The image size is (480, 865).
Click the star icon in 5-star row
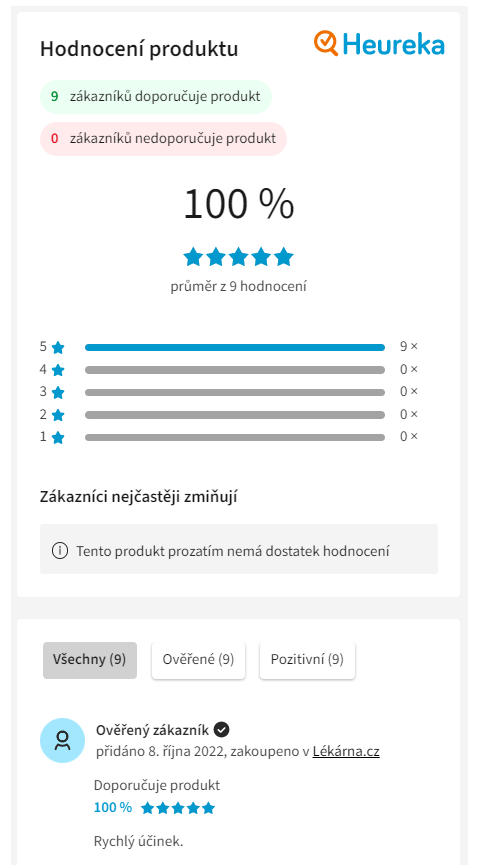pyautogui.click(x=58, y=348)
